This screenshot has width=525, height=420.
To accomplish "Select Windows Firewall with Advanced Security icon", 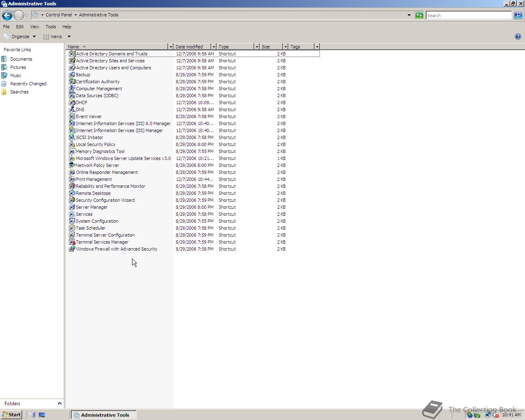I will click(x=72, y=249).
